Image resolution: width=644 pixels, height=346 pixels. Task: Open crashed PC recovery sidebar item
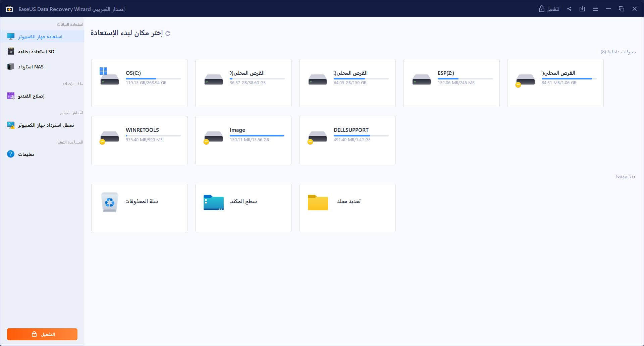46,125
